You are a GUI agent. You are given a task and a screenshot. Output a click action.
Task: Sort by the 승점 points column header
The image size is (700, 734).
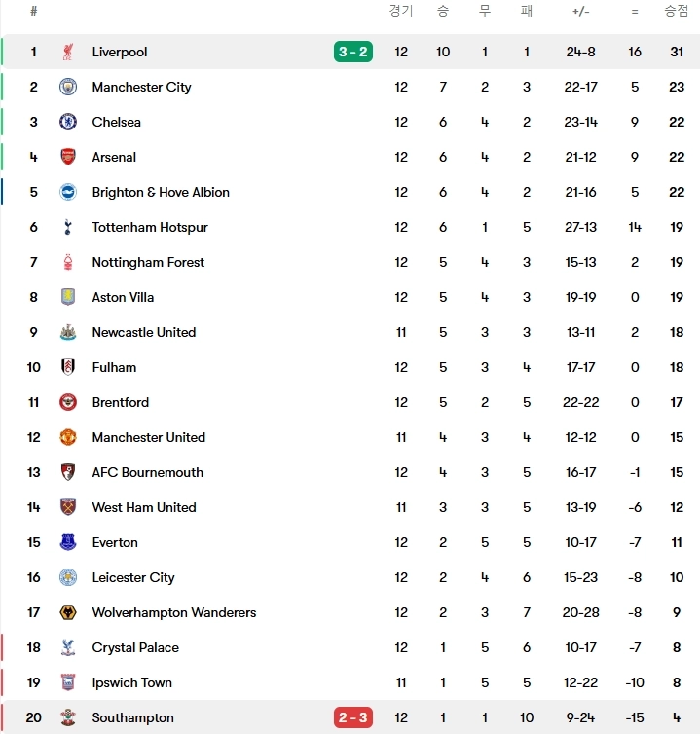[x=677, y=11]
